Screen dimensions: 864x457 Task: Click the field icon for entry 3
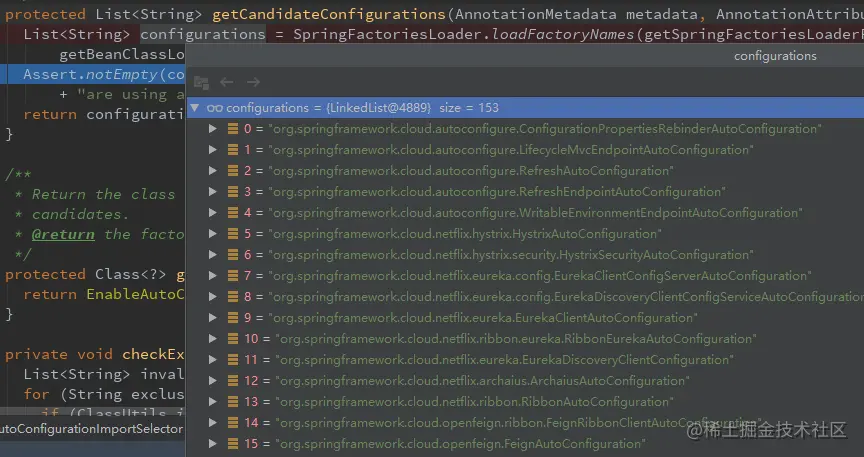pyautogui.click(x=233, y=192)
